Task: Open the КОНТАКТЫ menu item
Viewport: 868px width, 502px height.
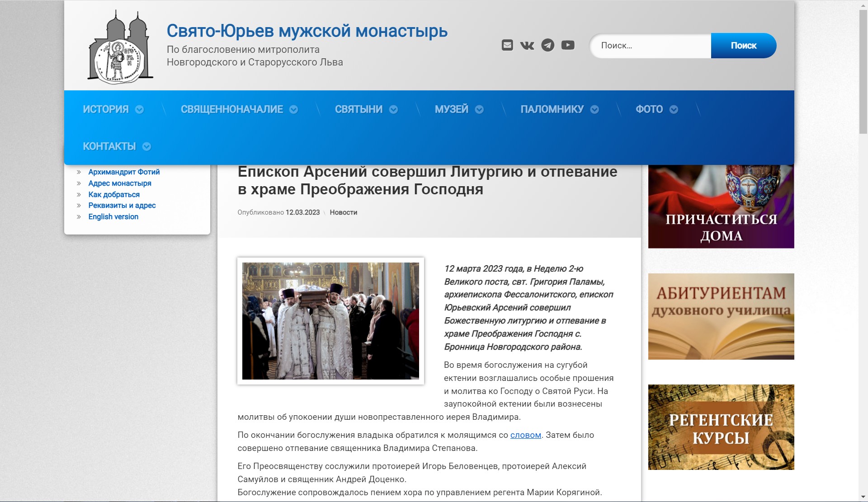Action: pyautogui.click(x=109, y=146)
